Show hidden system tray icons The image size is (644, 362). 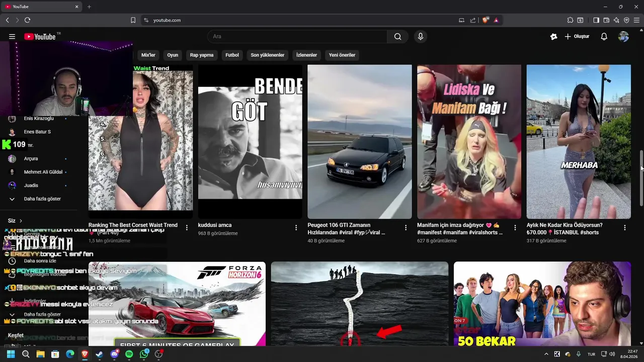coord(546,354)
